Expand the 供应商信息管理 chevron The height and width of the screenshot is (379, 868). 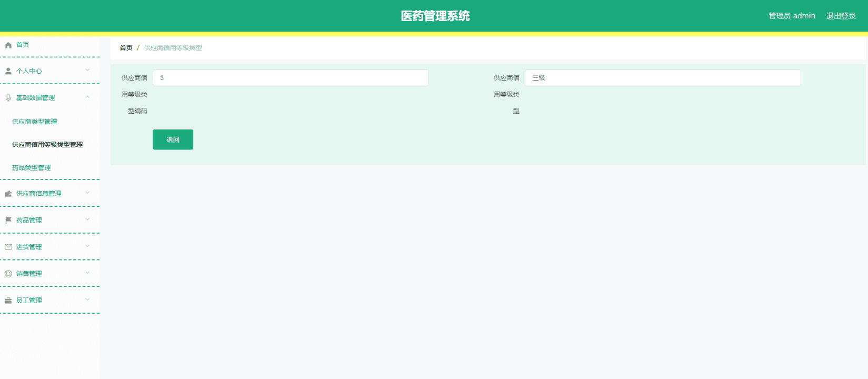[87, 193]
